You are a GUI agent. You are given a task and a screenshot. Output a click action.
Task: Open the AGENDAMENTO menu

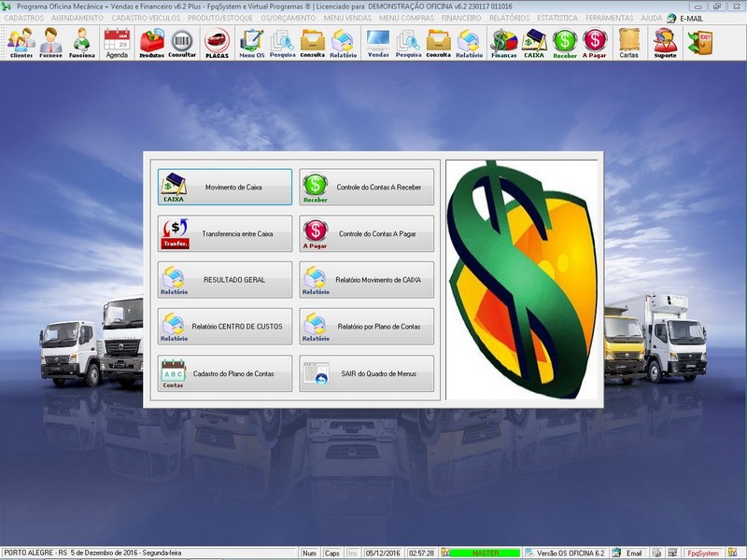coord(78,18)
